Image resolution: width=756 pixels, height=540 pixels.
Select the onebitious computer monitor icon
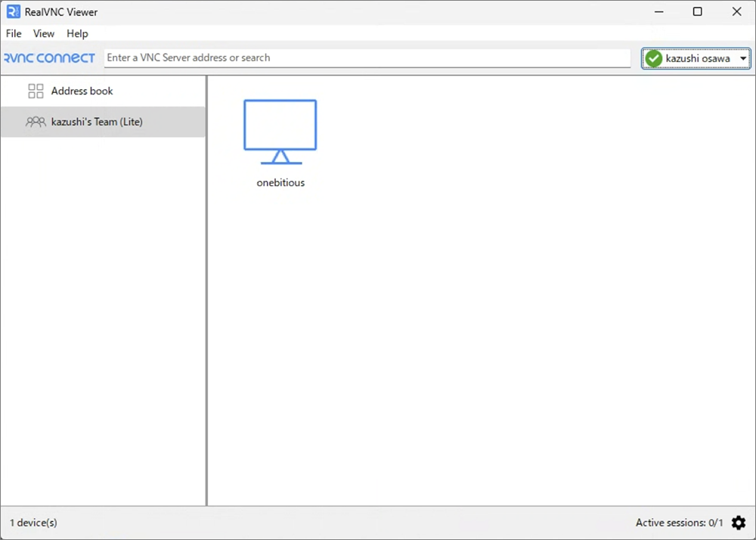click(280, 132)
